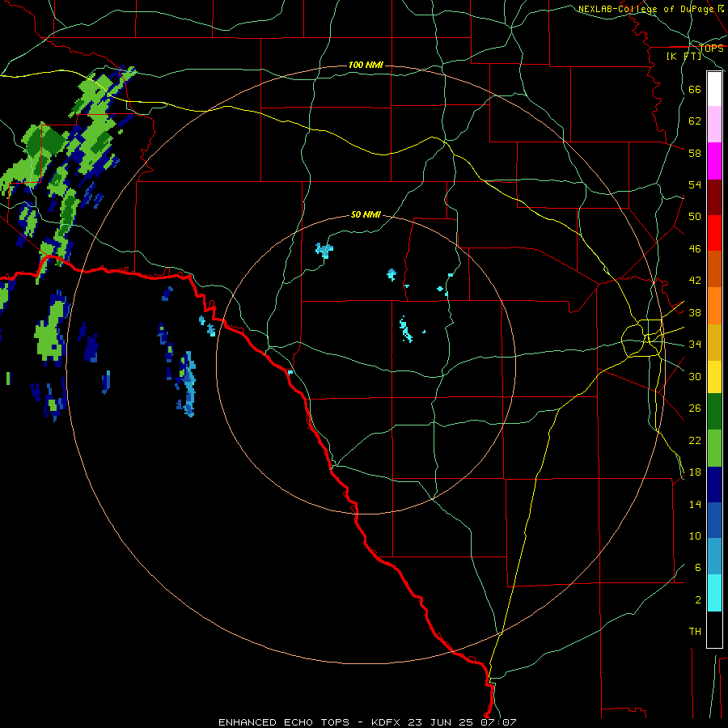Click the light green legend swatch

[x=714, y=448]
